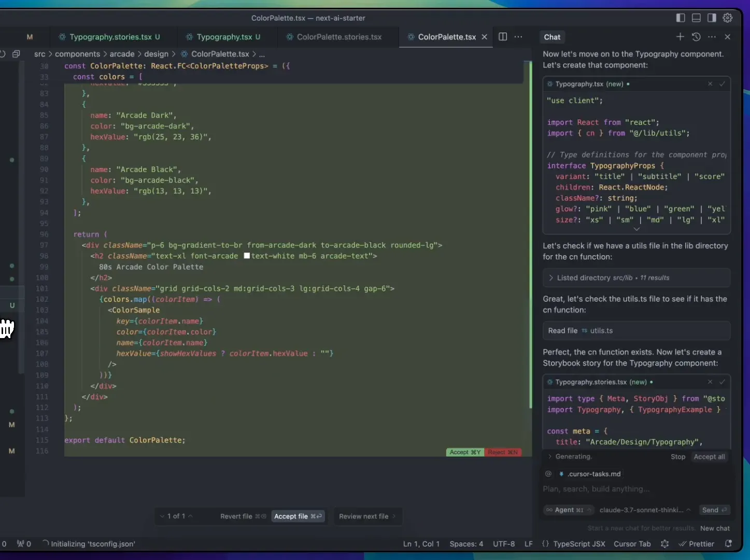Click the Accept file button
This screenshot has width=750, height=560.
point(298,516)
